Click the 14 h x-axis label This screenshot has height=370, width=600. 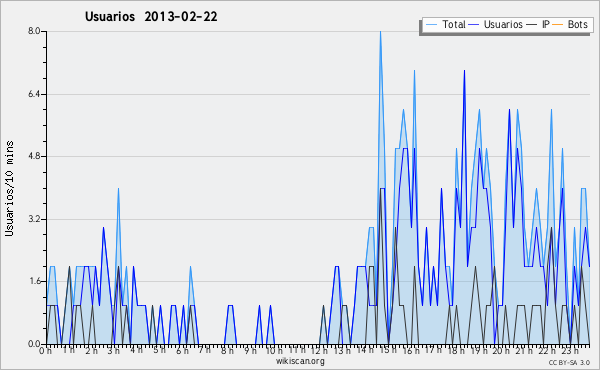point(365,350)
